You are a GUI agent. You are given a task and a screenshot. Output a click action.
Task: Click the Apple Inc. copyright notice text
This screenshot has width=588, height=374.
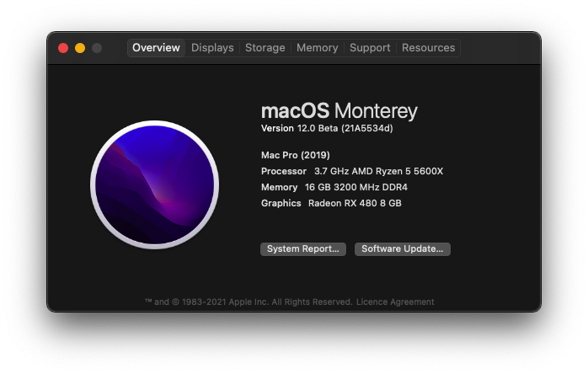tap(249, 302)
